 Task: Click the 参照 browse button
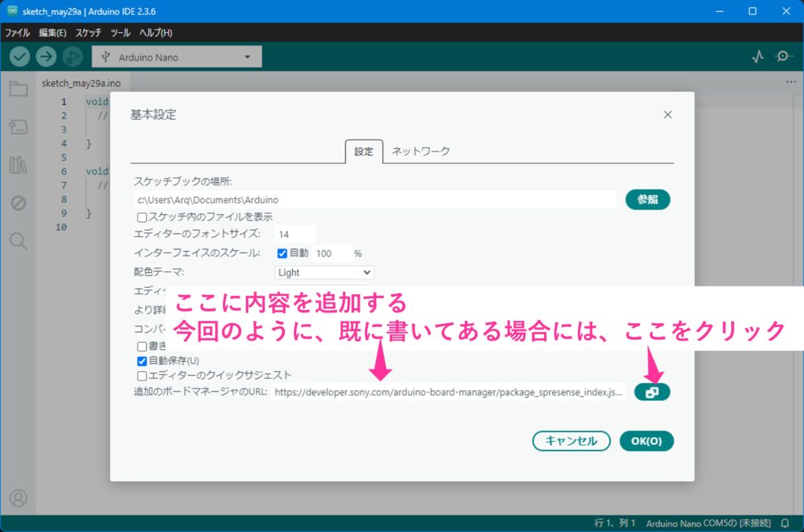click(x=648, y=199)
